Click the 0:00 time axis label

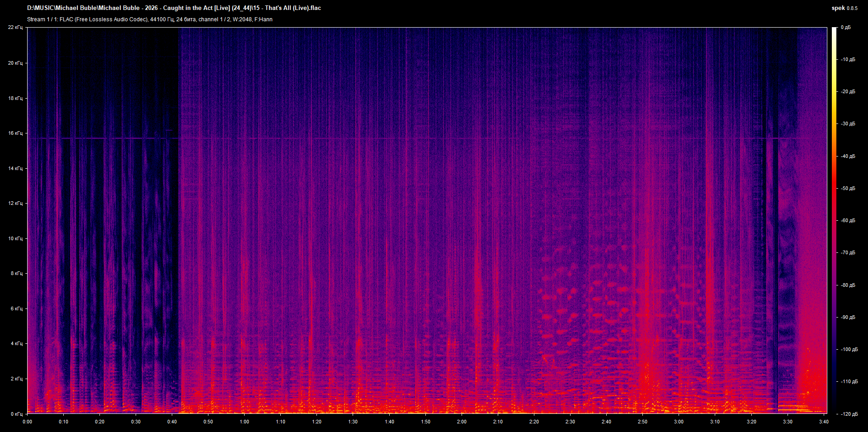pyautogui.click(x=28, y=422)
